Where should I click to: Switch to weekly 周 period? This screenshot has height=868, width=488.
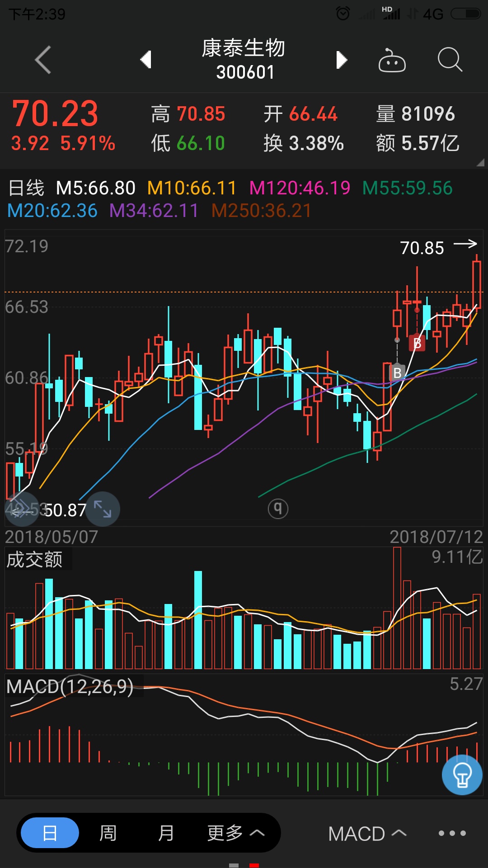coord(108,833)
